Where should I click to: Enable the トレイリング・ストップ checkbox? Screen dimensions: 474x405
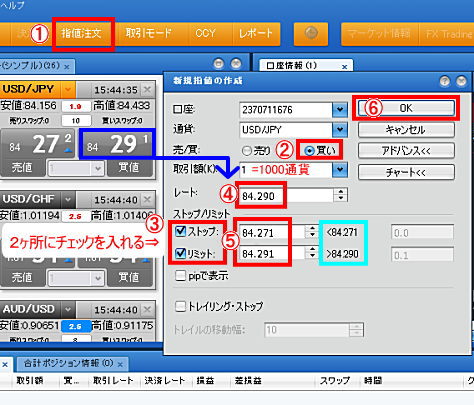[x=180, y=306]
